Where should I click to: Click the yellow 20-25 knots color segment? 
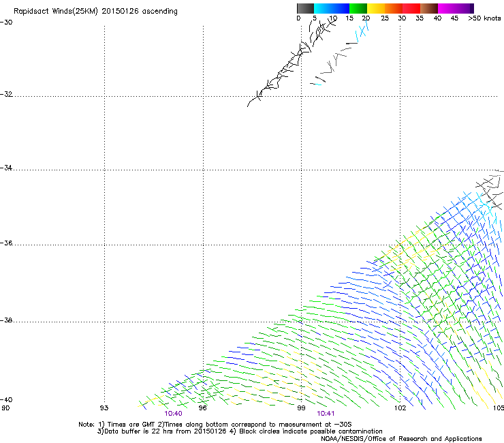(376, 8)
